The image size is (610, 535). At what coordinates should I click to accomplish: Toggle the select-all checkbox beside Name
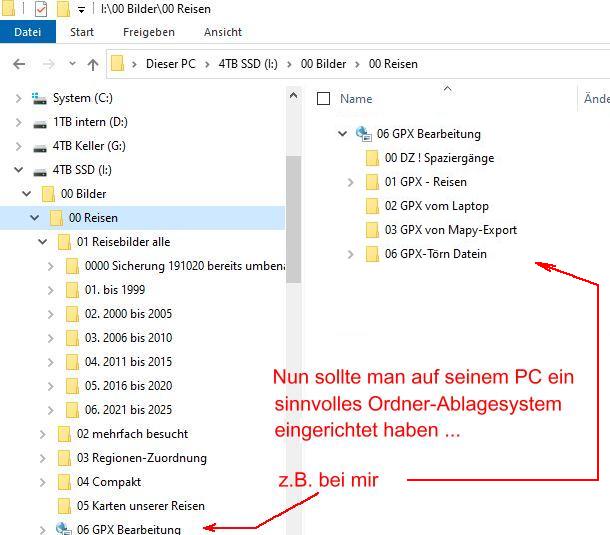[x=323, y=99]
